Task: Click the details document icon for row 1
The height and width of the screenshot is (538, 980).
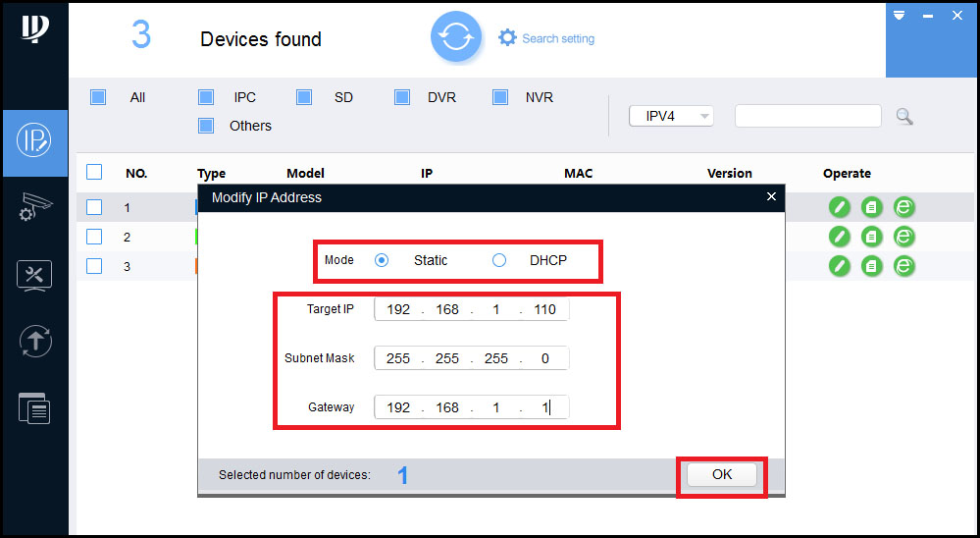Action: pos(872,207)
